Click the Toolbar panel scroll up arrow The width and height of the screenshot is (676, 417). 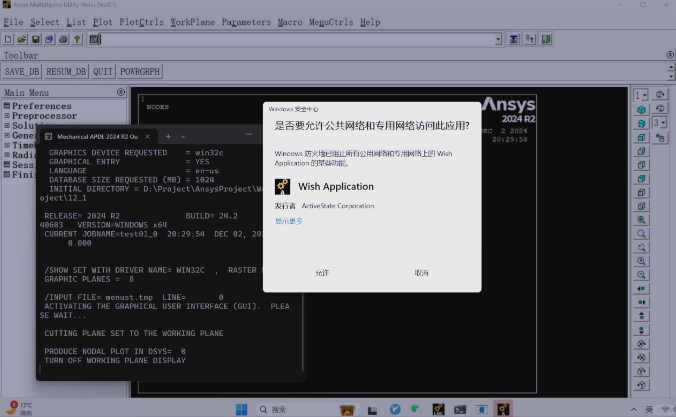(671, 67)
